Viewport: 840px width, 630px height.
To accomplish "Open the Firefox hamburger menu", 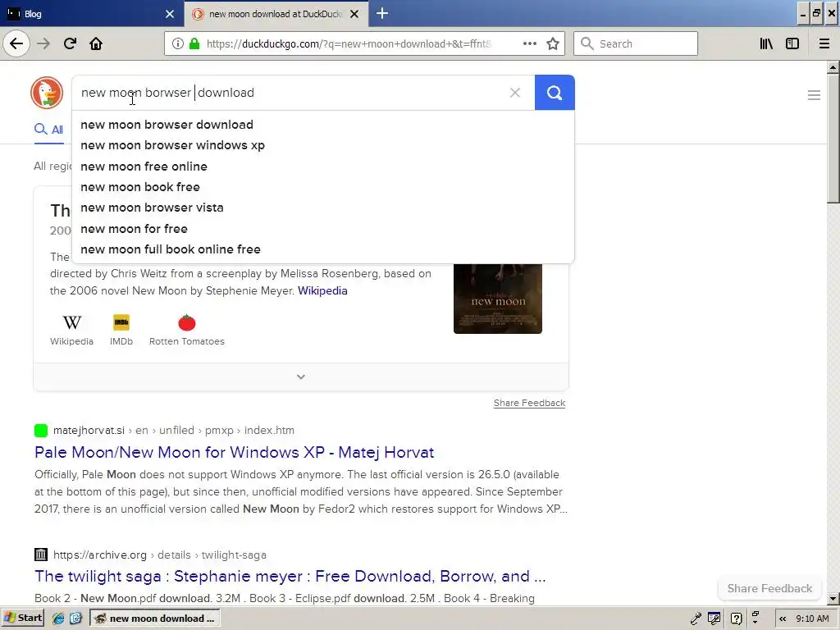I will 824,43.
